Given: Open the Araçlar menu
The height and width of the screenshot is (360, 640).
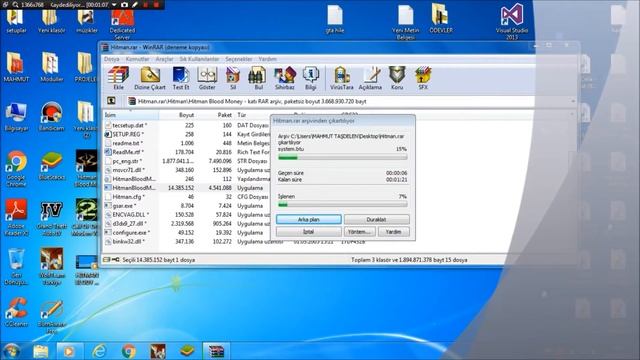Looking at the screenshot, I should [164, 59].
